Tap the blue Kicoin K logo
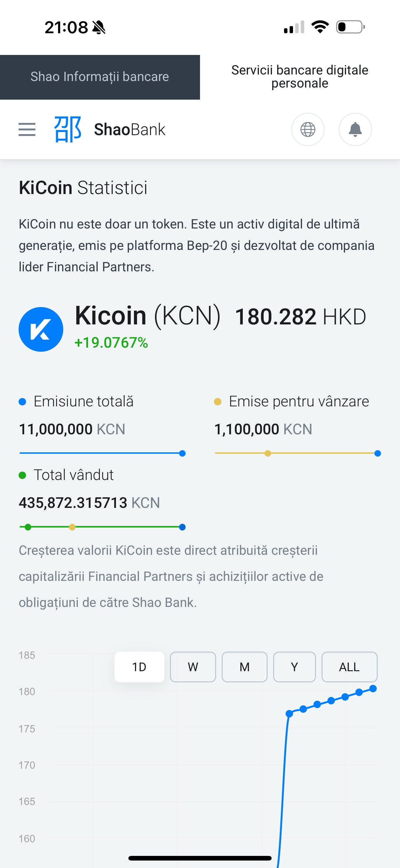The height and width of the screenshot is (868, 400). [x=41, y=329]
